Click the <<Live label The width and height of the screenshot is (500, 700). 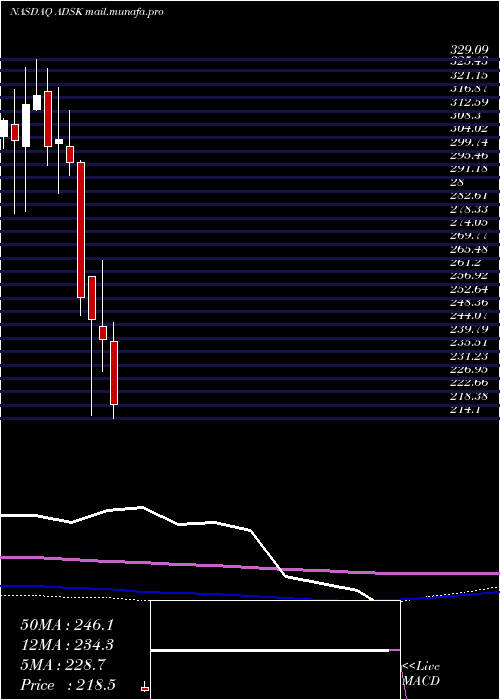point(421,667)
